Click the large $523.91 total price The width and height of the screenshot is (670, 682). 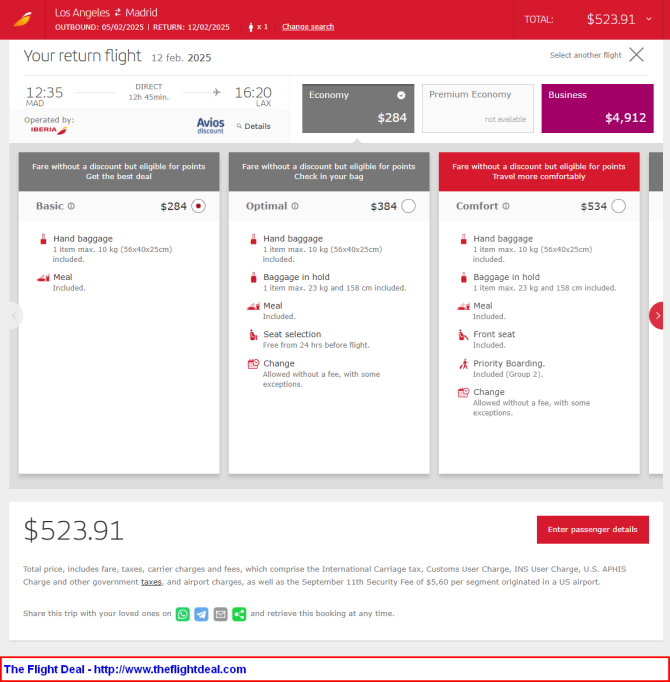click(x=74, y=530)
